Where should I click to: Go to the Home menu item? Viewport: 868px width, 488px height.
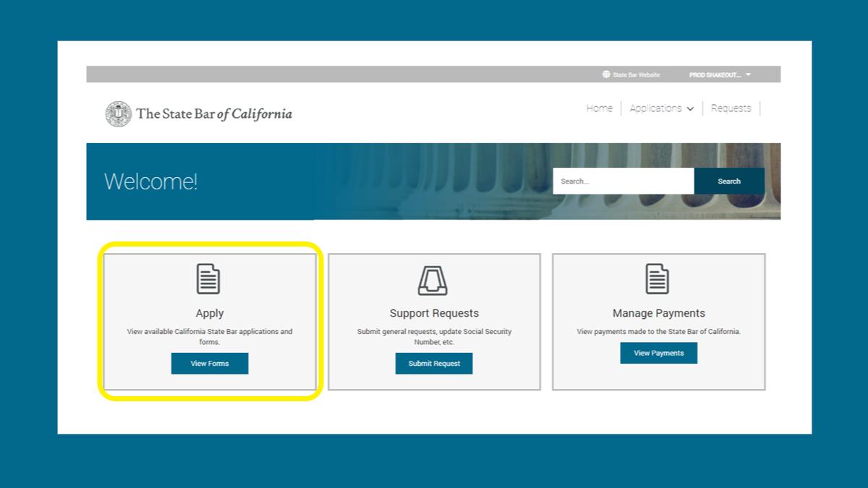coord(599,108)
